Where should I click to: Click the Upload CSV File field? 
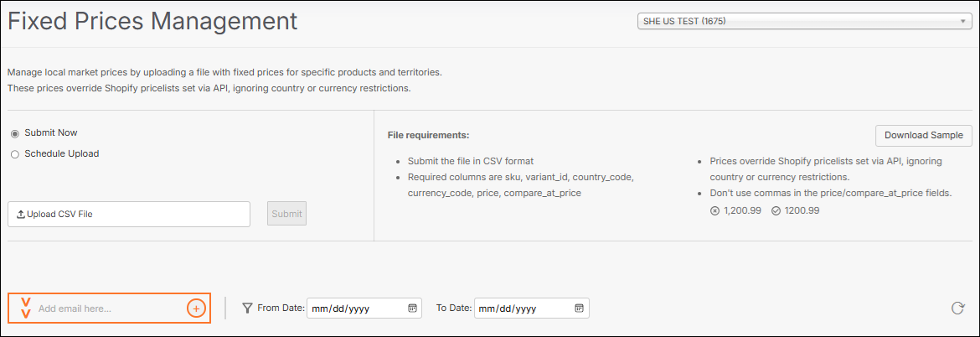[x=129, y=214]
